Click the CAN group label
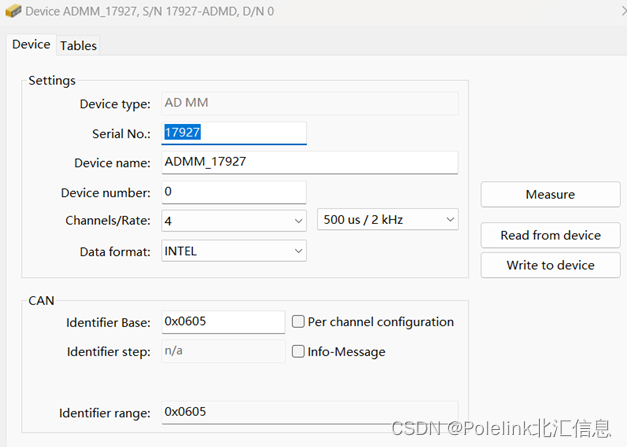Viewport: 627px width, 447px height. point(41,300)
